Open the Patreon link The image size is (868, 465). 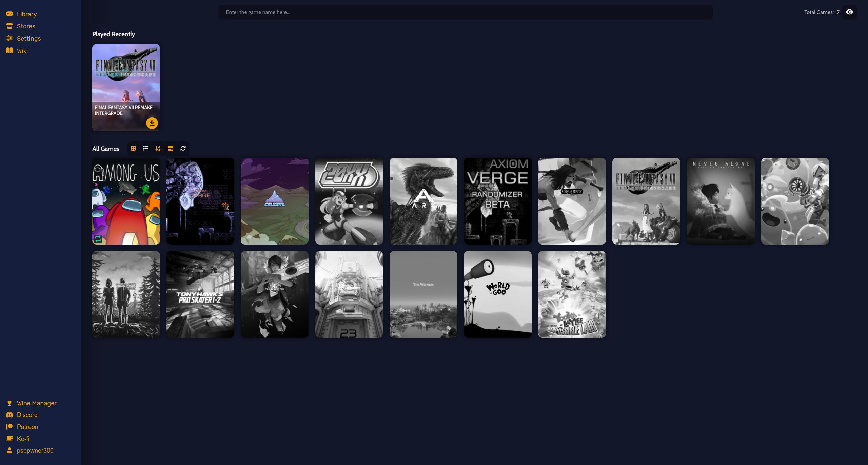[22, 427]
